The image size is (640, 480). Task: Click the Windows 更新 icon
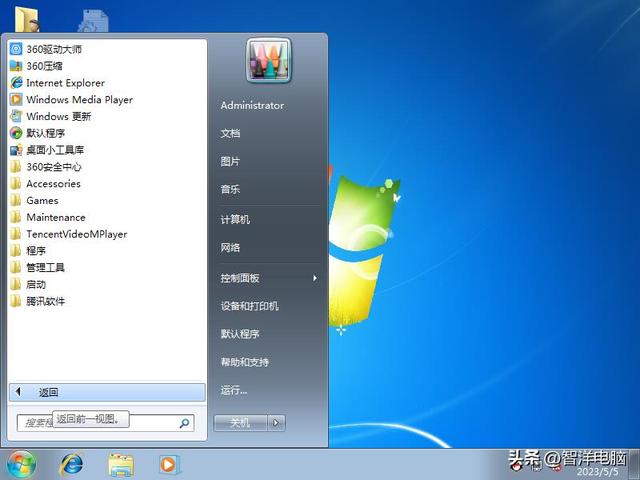click(16, 116)
